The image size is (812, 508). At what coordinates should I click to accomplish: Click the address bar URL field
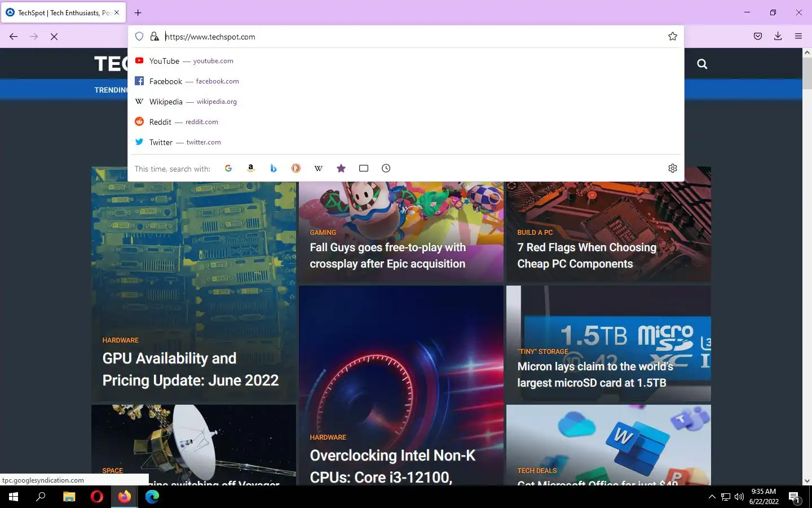tap(412, 37)
